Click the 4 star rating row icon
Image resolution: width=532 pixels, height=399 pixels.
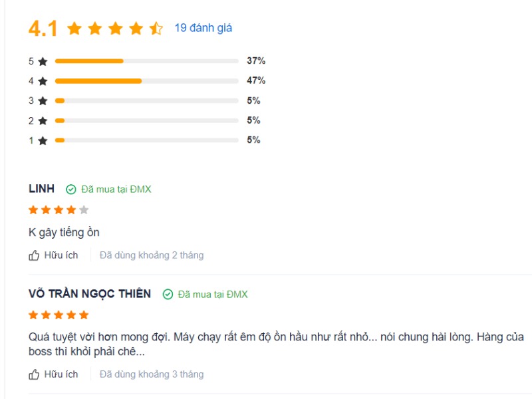click(x=43, y=81)
